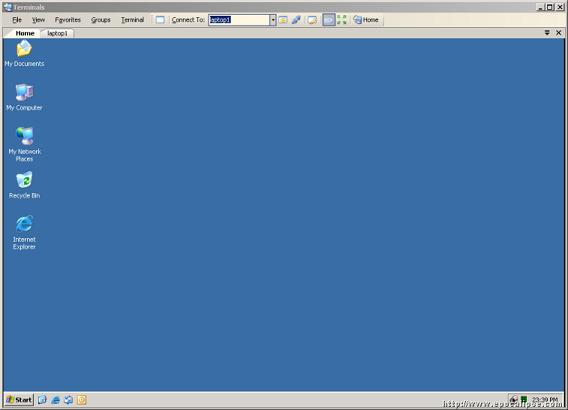Open the Groups menu
The height and width of the screenshot is (410, 568).
(x=101, y=20)
